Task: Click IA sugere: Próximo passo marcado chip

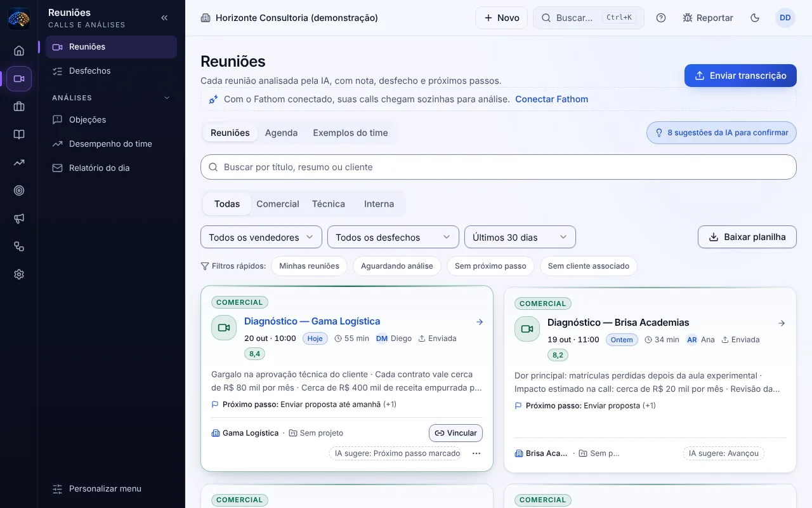Action: 395,453
